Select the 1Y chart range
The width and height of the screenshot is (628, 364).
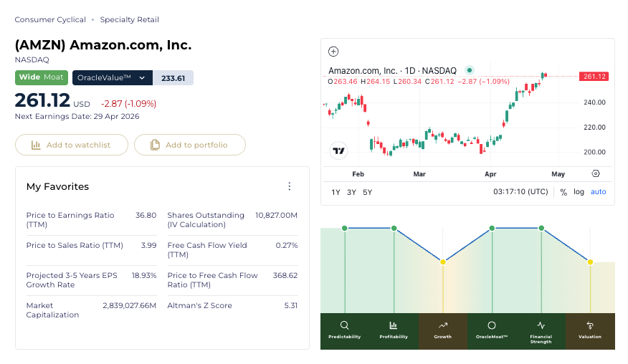tap(336, 192)
